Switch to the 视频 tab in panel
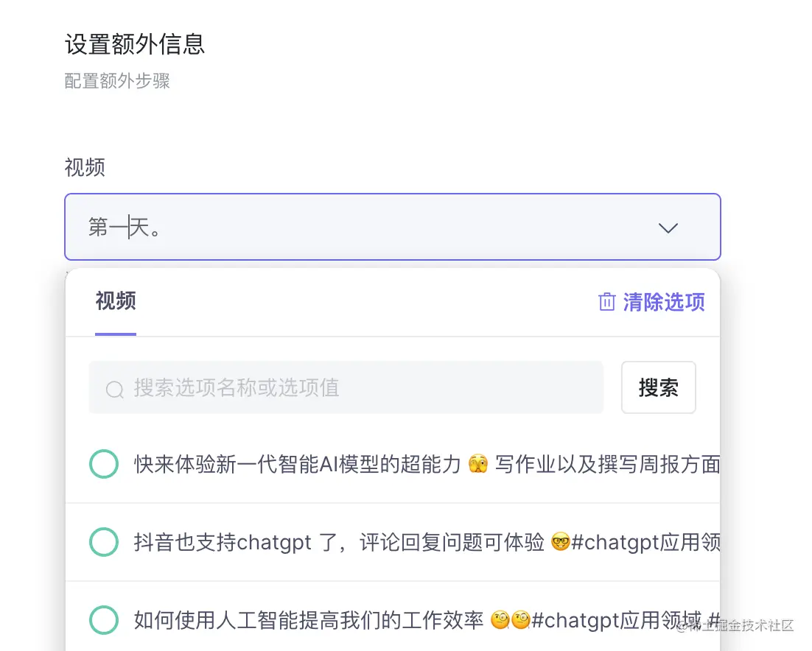Image resolution: width=812 pixels, height=651 pixels. click(x=116, y=300)
